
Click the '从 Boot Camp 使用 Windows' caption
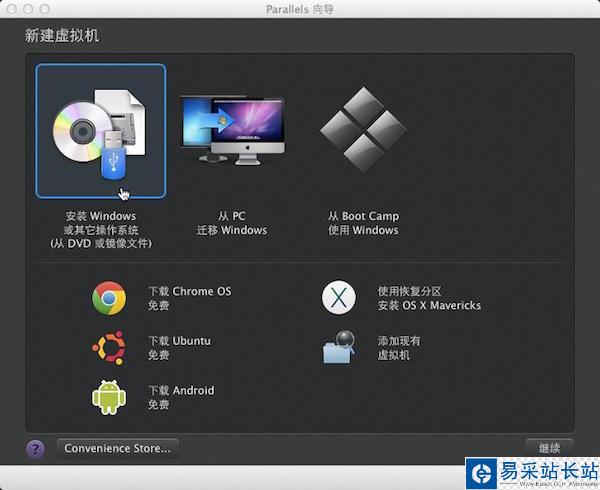click(363, 223)
